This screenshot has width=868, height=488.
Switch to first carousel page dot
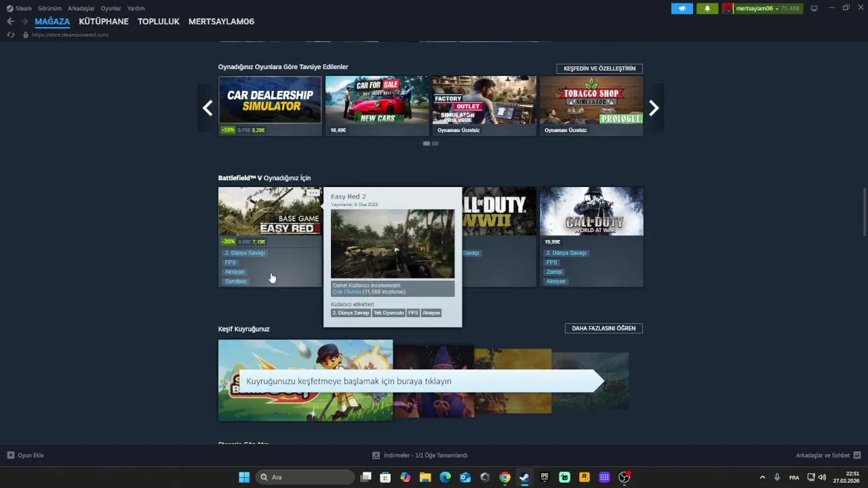pos(427,144)
